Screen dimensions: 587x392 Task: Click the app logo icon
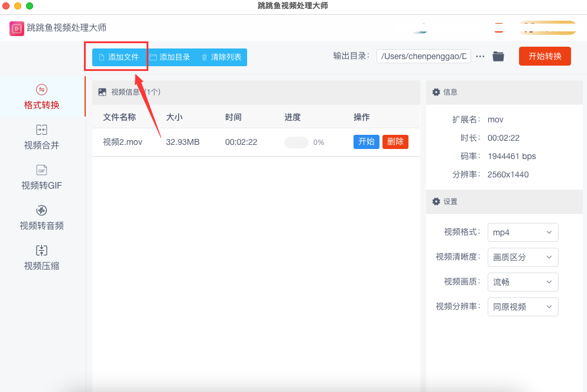(x=17, y=28)
